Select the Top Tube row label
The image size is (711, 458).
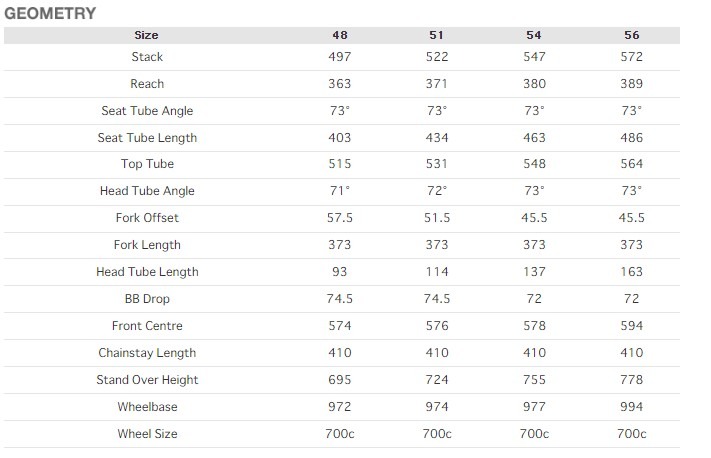coord(147,165)
